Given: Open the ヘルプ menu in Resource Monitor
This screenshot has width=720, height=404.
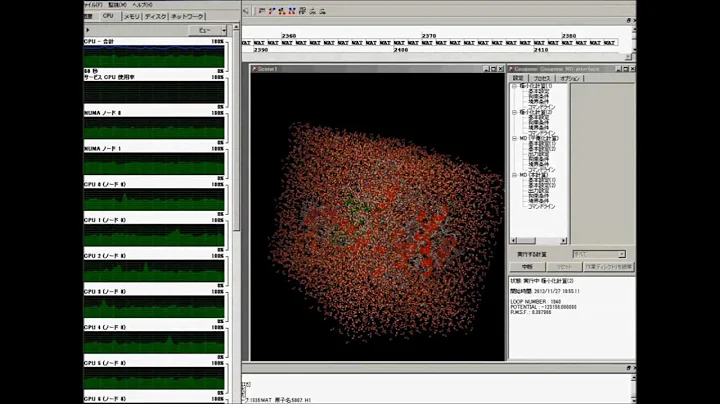Looking at the screenshot, I should click(142, 5).
